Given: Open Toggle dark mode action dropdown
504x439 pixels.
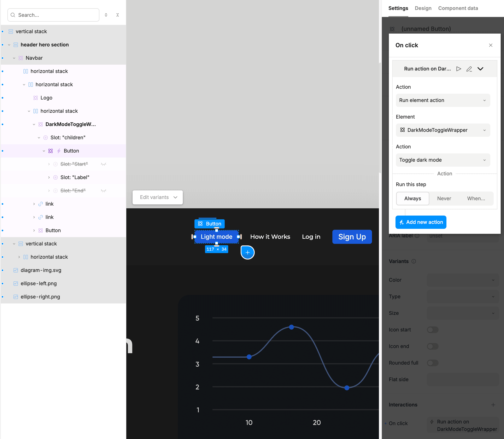Looking at the screenshot, I should click(443, 160).
